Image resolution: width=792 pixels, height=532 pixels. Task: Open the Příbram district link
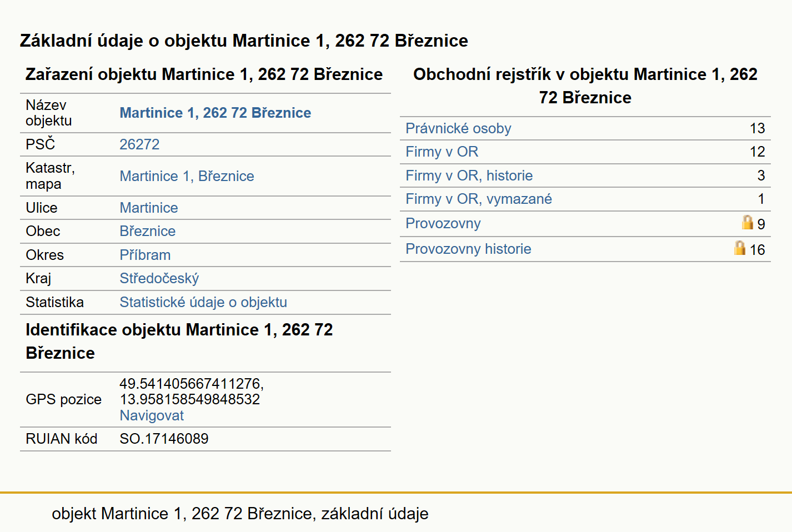145,255
